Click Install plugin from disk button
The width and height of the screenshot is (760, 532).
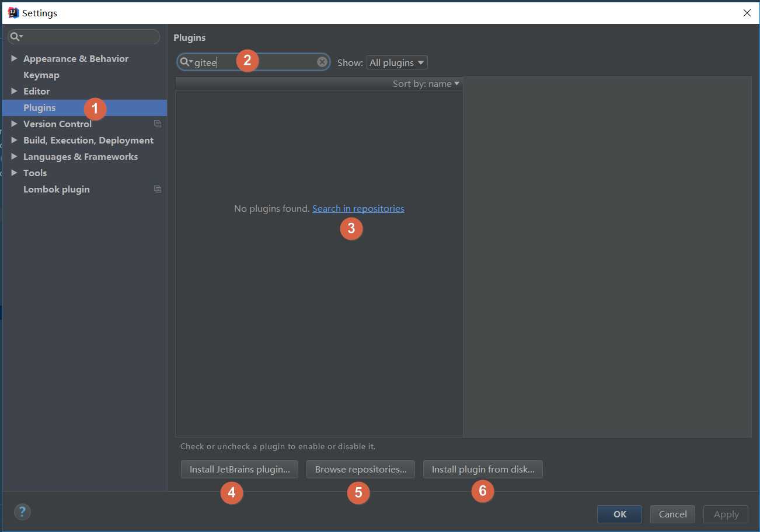[483, 470]
